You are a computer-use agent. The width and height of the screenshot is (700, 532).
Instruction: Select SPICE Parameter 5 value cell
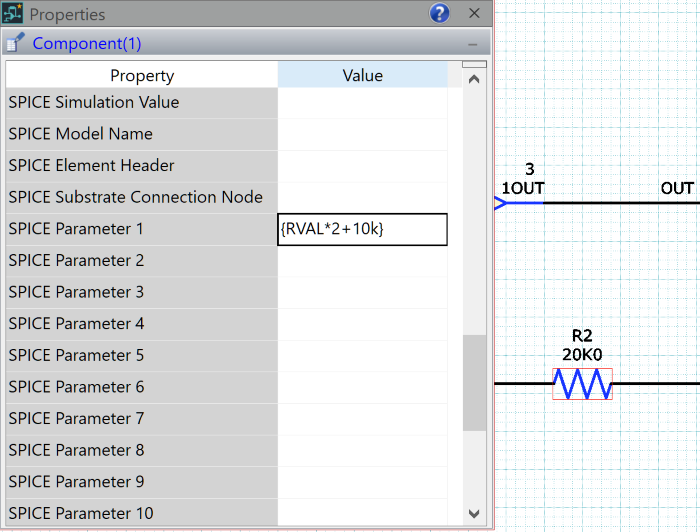click(x=362, y=356)
